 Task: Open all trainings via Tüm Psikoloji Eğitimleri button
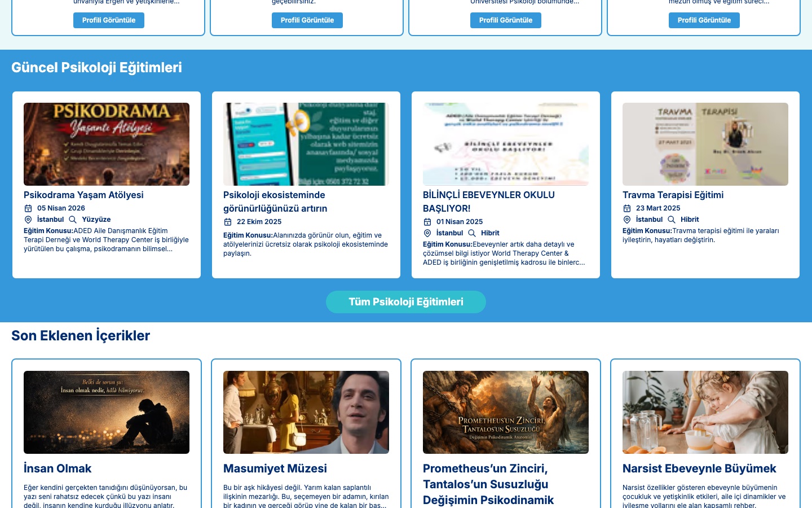(x=406, y=302)
